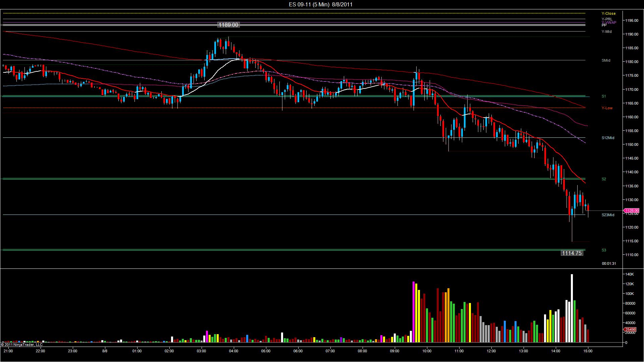The height and width of the screenshot is (362, 644).
Task: Click 1160.00 on the price axis
Action: click(x=632, y=117)
